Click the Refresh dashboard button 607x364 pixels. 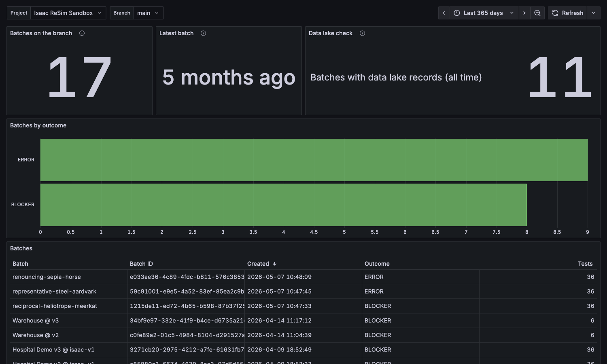(568, 13)
